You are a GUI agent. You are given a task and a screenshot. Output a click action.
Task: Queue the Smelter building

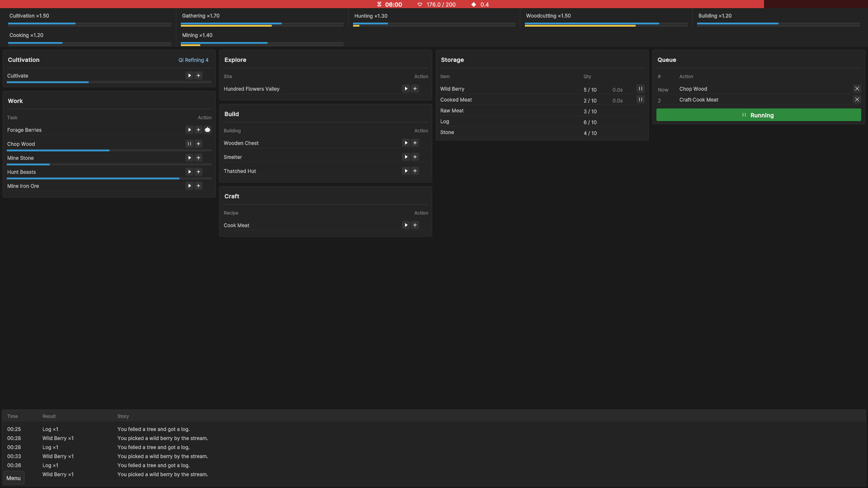415,157
